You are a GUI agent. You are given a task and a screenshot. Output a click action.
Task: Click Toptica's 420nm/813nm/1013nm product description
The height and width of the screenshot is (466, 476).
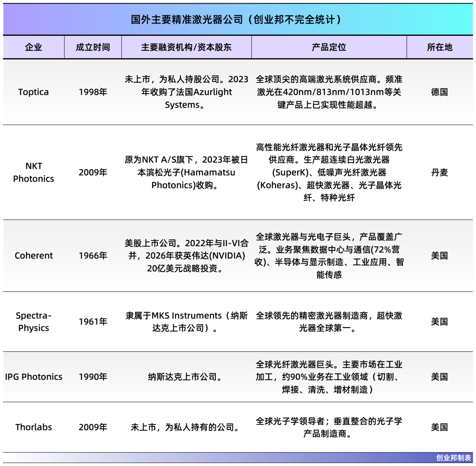click(x=329, y=92)
